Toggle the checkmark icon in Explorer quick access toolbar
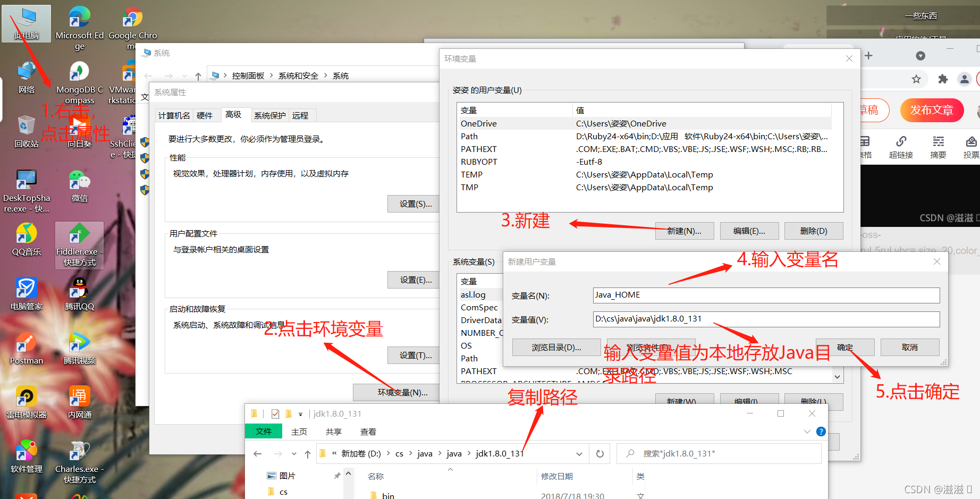The image size is (980, 499). pyautogui.click(x=275, y=413)
